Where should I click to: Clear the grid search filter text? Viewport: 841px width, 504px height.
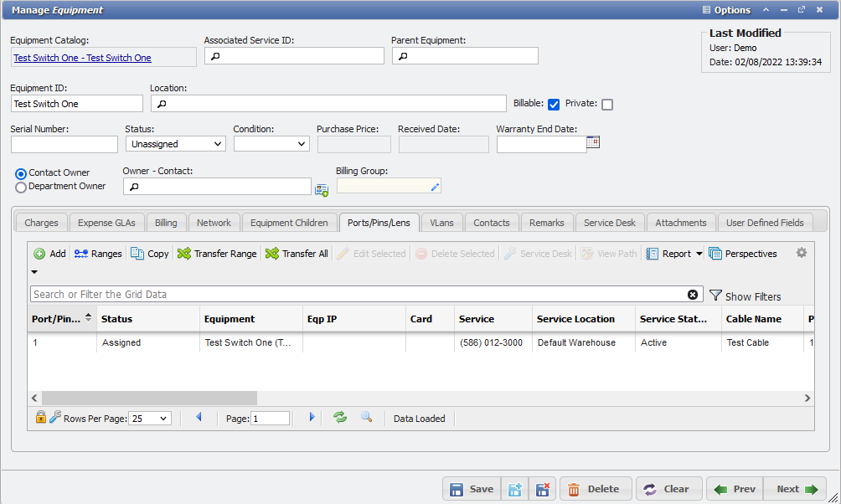point(693,295)
